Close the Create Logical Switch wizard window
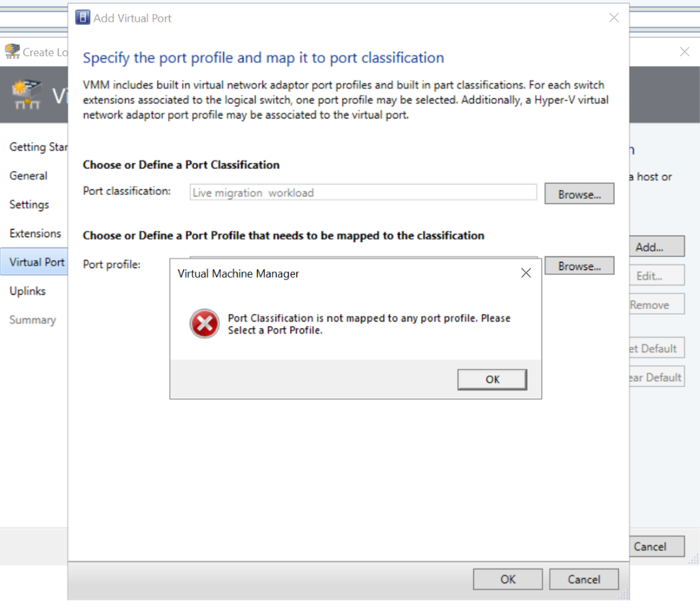700x612 pixels. (685, 51)
